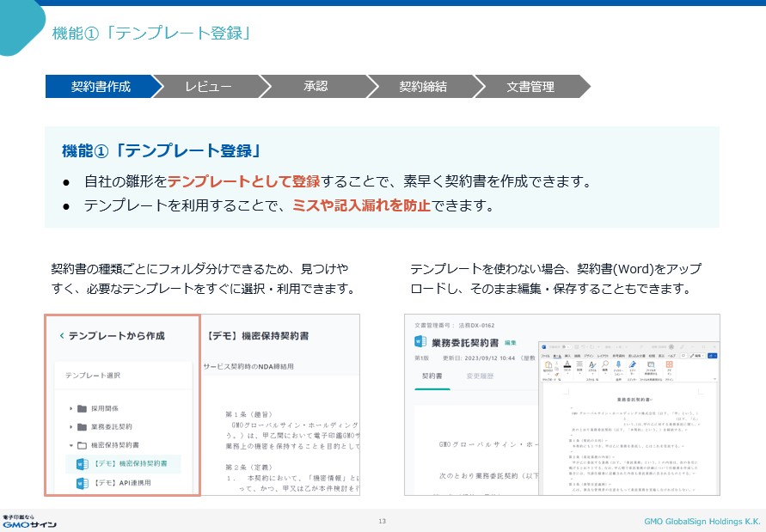Click the 編集 link next to 業務委託契約書

(510, 342)
